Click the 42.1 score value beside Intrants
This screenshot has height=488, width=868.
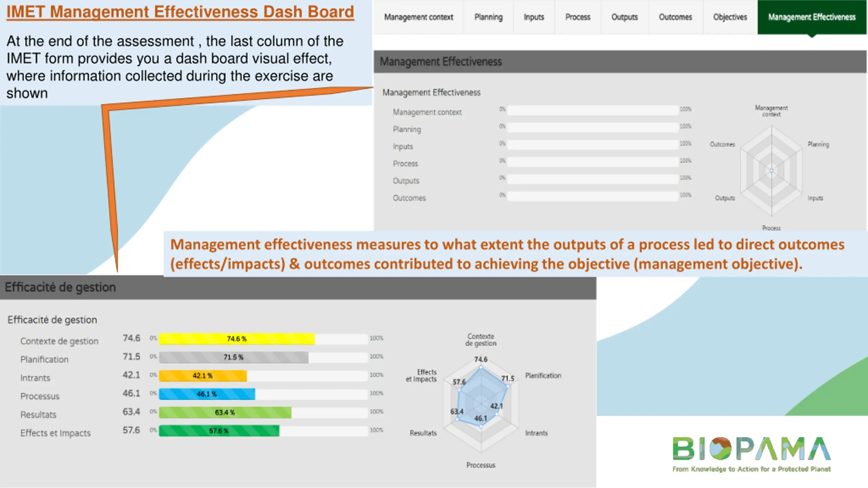131,375
